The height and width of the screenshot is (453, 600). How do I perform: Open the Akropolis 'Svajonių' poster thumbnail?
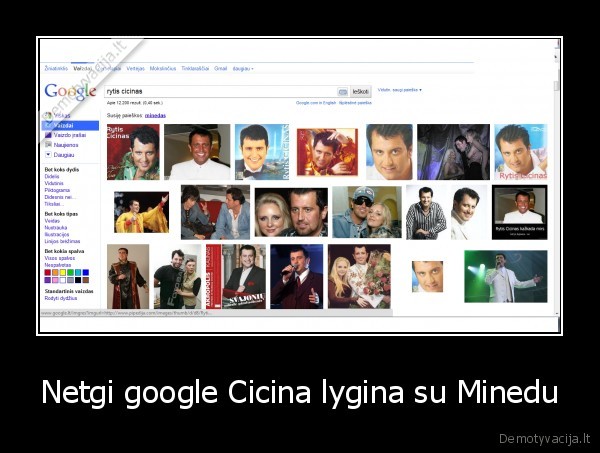[236, 277]
